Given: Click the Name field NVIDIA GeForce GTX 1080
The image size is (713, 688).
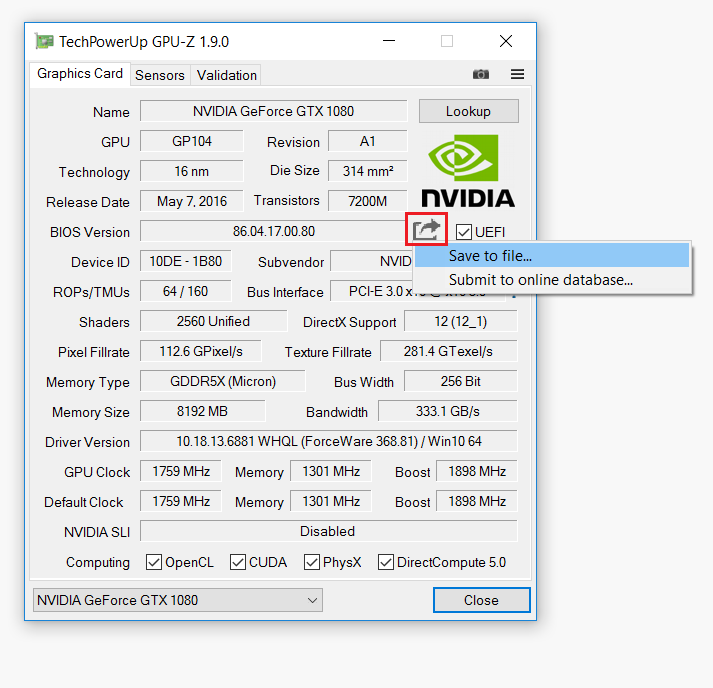Looking at the screenshot, I should pos(273,111).
